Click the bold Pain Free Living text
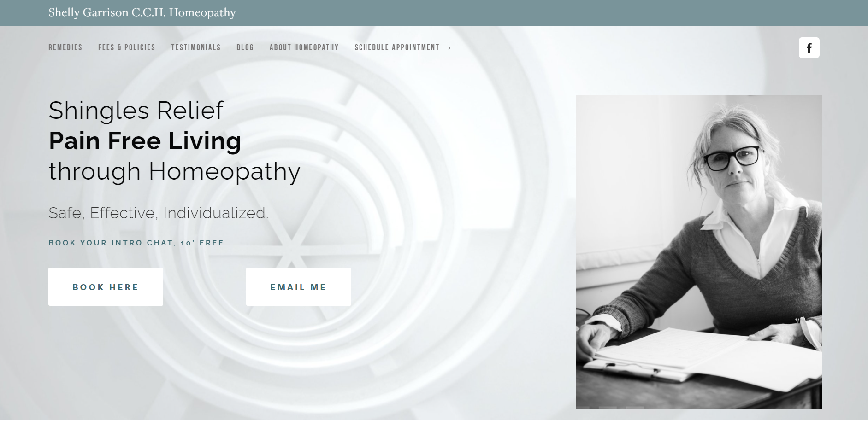868x426 pixels. click(x=145, y=141)
